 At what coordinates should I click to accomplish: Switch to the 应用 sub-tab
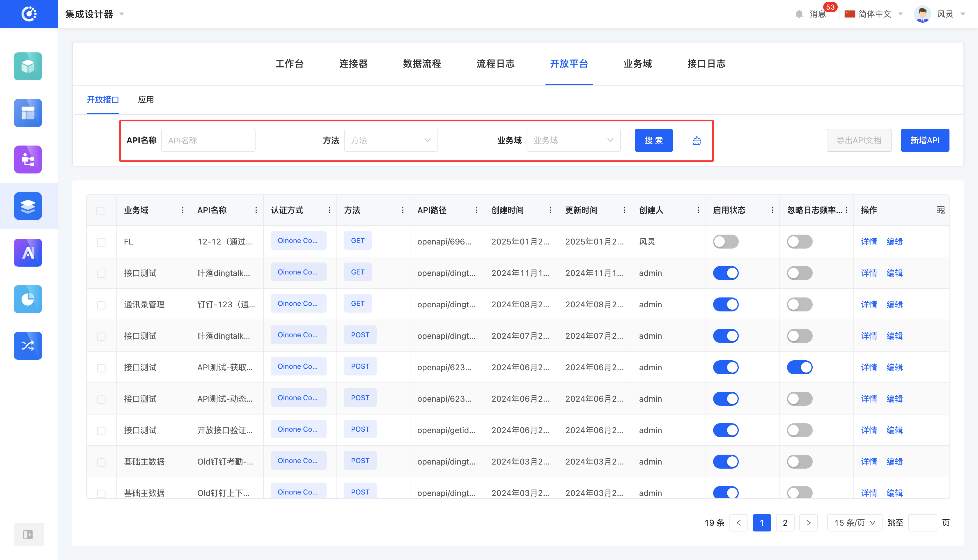(x=146, y=100)
